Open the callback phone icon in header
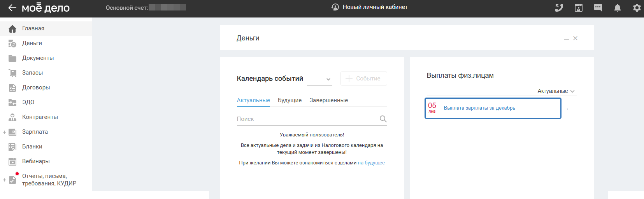The width and height of the screenshot is (644, 199). click(559, 8)
